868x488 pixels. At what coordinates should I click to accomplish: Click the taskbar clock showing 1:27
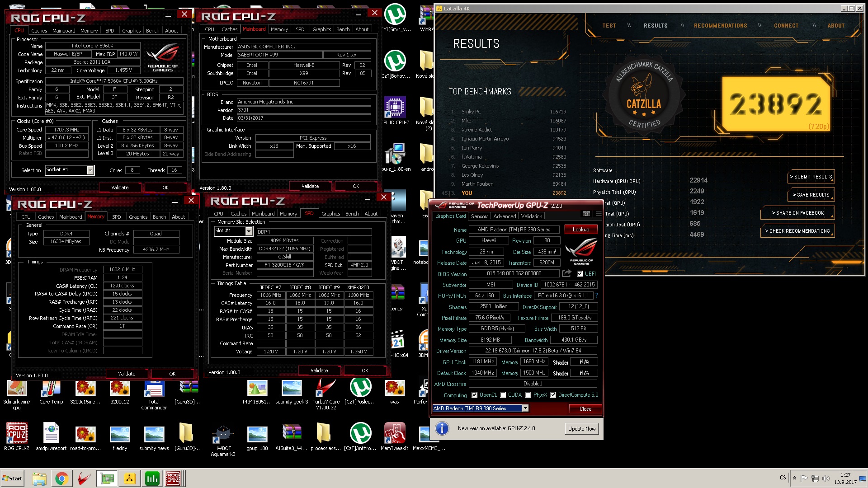click(x=845, y=479)
